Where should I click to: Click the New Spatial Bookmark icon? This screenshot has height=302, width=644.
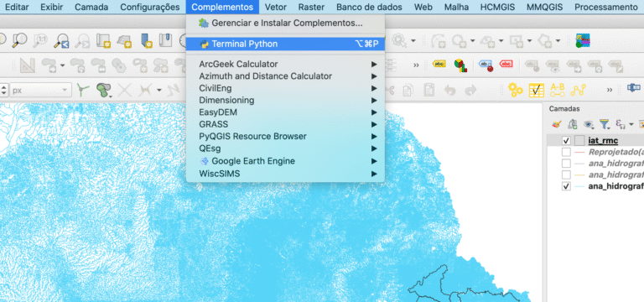tap(145, 40)
